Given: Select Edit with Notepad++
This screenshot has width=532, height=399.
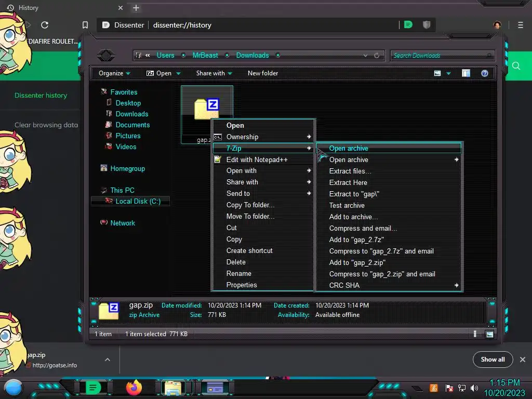Looking at the screenshot, I should pyautogui.click(x=263, y=159).
